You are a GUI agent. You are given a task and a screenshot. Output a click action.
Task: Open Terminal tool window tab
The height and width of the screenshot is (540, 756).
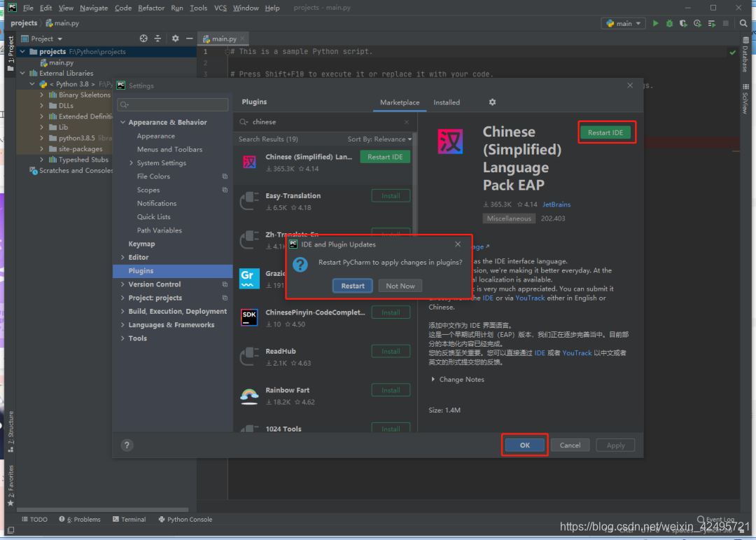tap(129, 519)
